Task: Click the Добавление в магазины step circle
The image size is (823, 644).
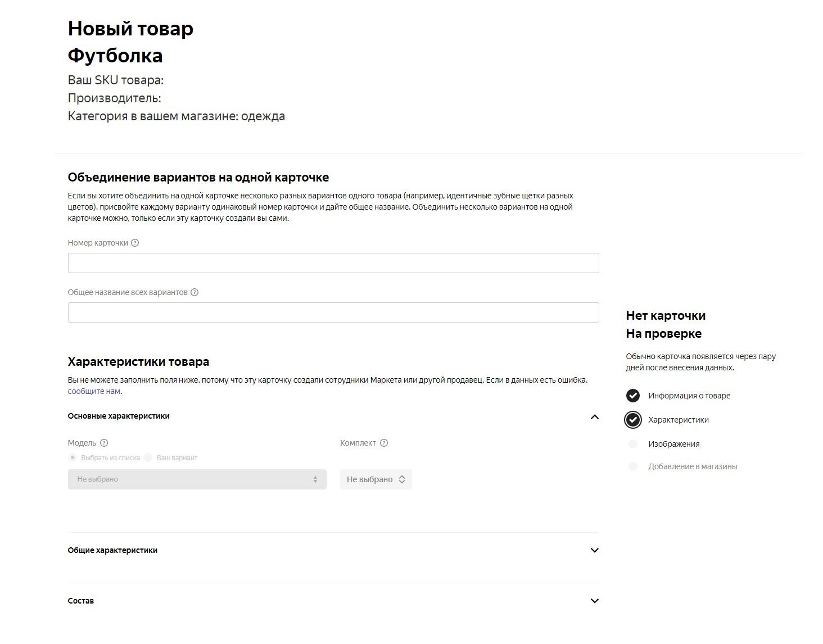Action: (x=633, y=466)
